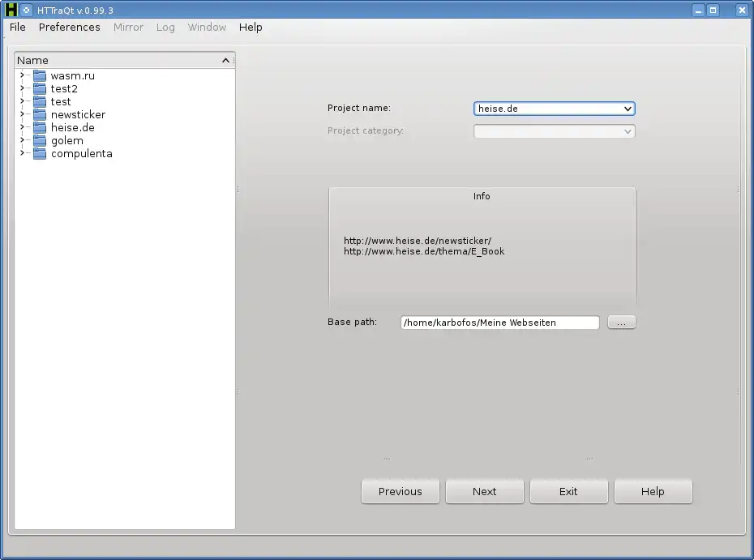Click the Next button
Viewport: 754px width, 560px height.
(484, 491)
